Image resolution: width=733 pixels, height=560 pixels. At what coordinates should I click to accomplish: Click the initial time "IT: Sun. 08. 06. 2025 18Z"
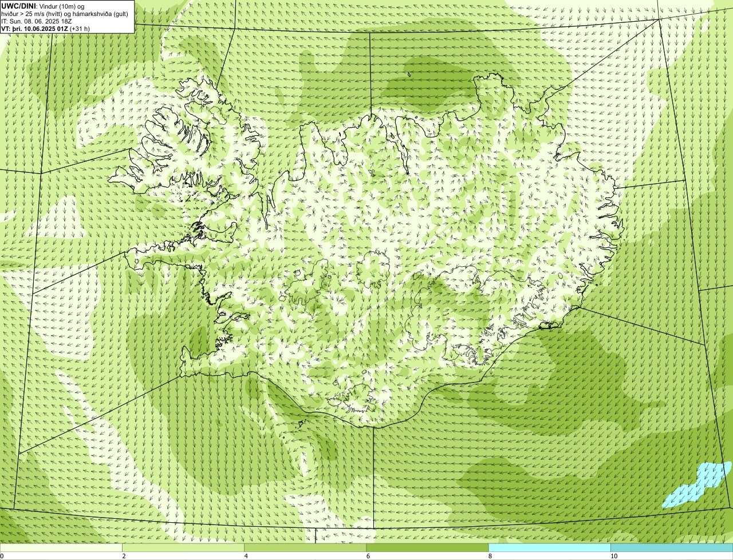click(x=37, y=21)
